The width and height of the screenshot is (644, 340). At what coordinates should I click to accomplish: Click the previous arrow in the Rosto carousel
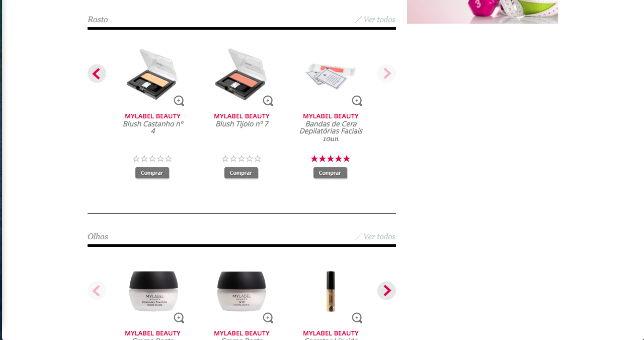click(97, 74)
